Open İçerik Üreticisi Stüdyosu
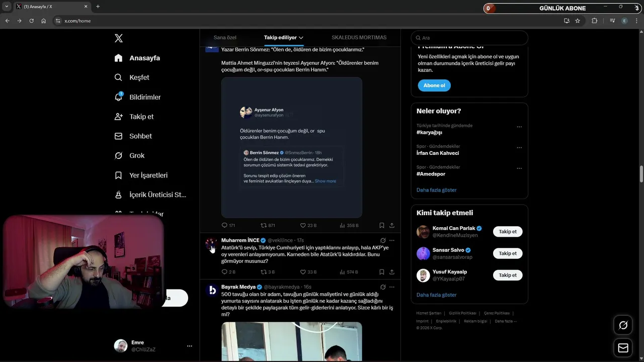 (150, 195)
